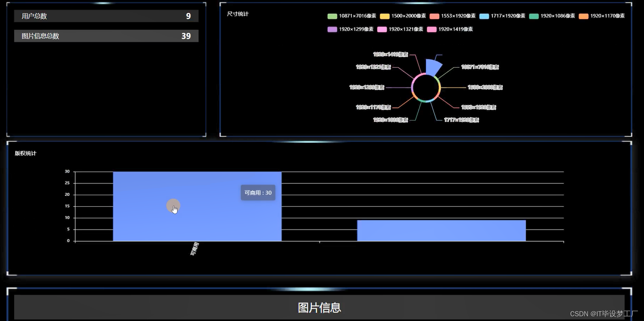Click the 1500×2000像素 pie chart label
Image resolution: width=644 pixels, height=321 pixels.
pos(485,87)
